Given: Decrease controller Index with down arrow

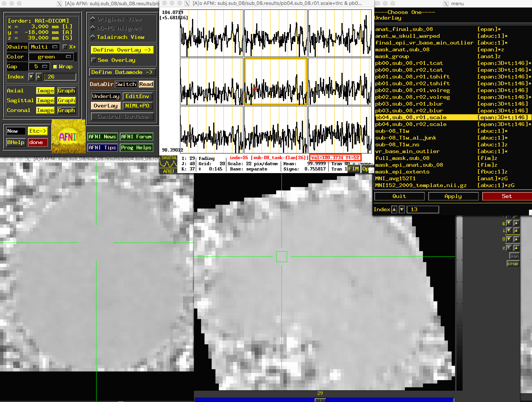Looking at the screenshot, I should (x=31, y=77).
